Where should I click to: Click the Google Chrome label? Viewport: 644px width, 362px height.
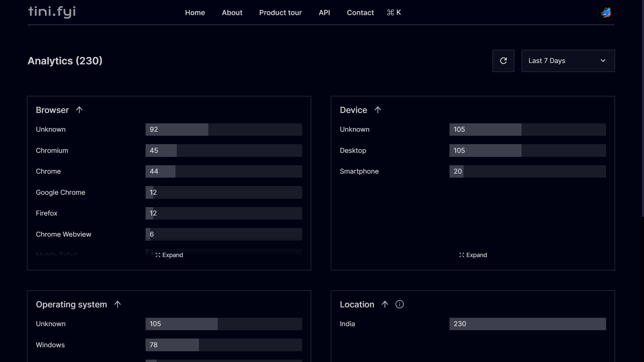60,192
